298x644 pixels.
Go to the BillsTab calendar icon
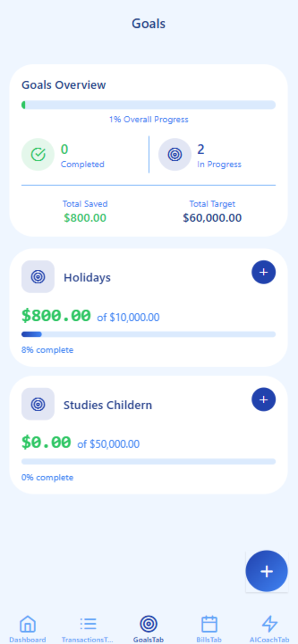tap(209, 624)
